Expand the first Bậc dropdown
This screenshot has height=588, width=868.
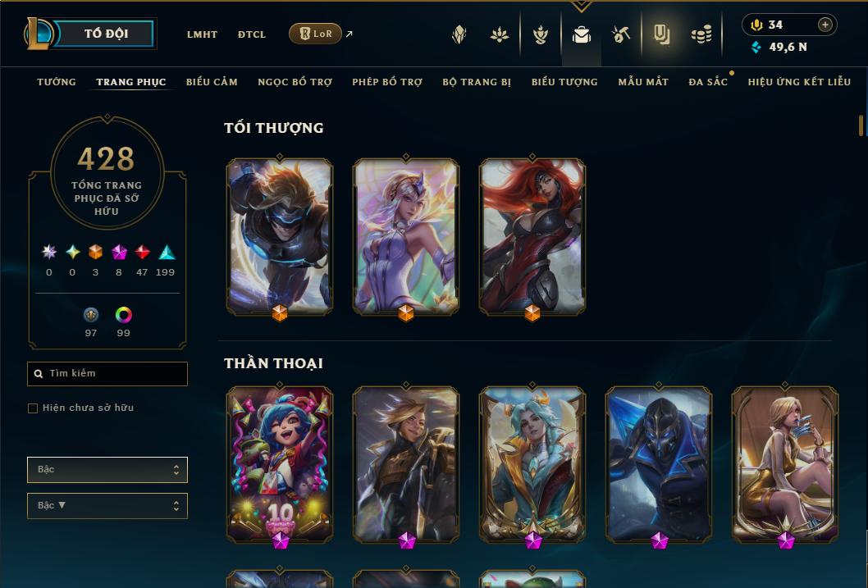click(107, 470)
